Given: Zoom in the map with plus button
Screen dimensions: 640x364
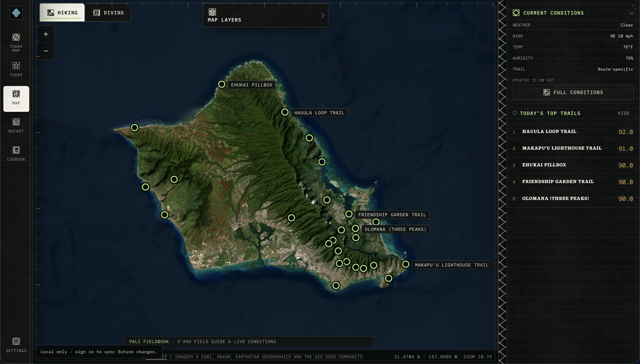Looking at the screenshot, I should [46, 34].
